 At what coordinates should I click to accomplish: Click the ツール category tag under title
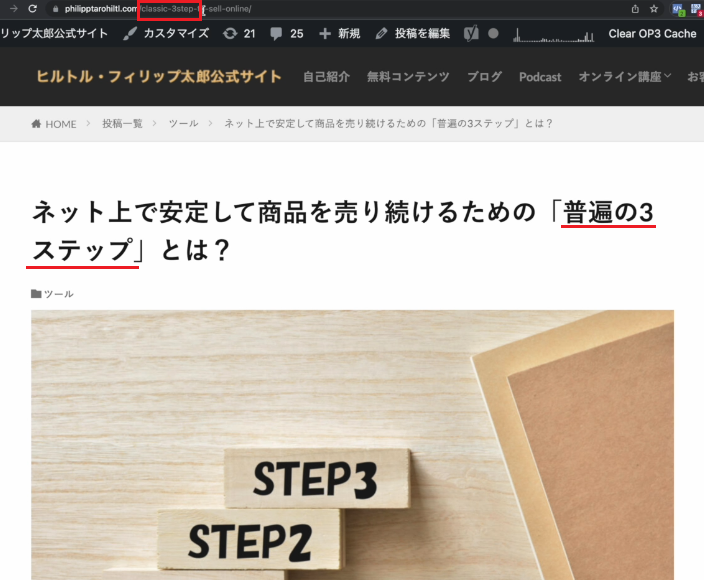(x=58, y=294)
